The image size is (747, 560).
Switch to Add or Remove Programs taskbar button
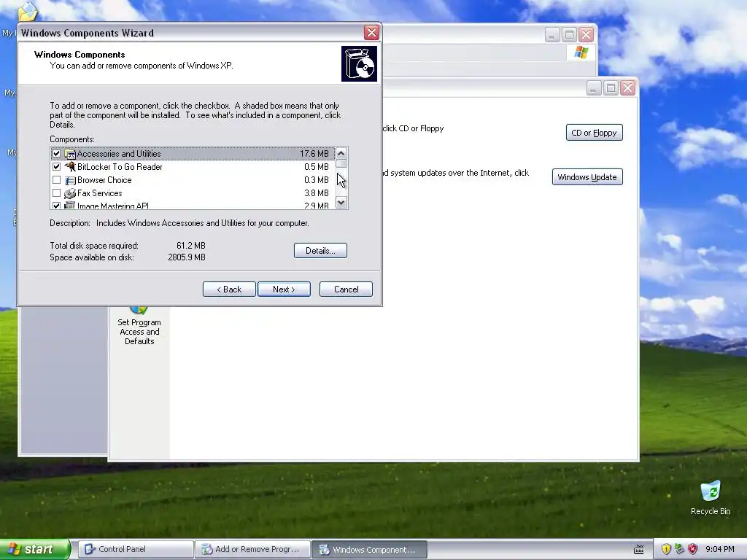coord(252,549)
